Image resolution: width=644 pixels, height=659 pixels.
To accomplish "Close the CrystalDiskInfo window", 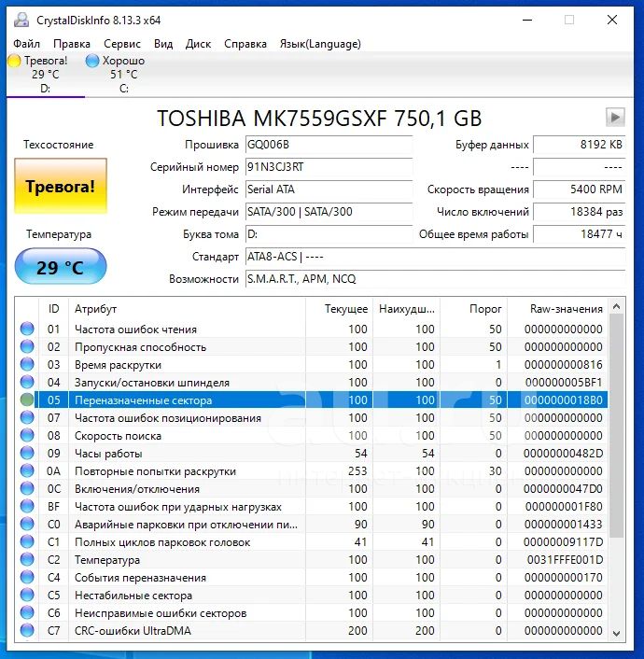I will pos(612,20).
